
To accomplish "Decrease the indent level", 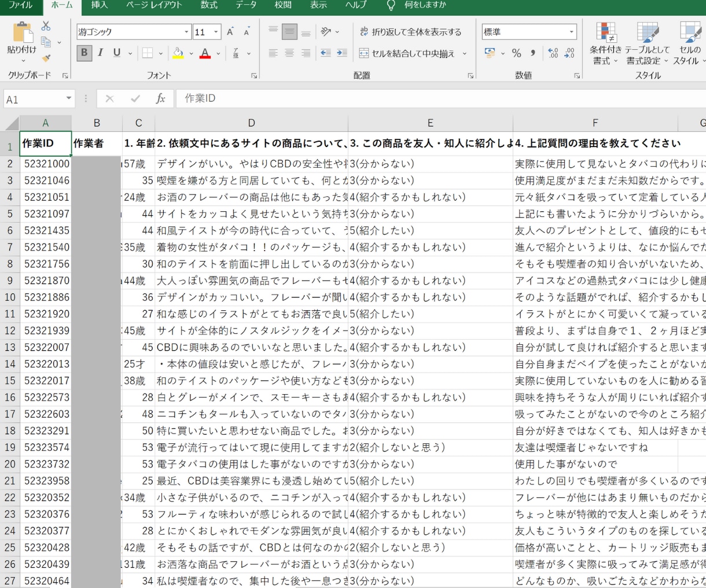I will coord(326,53).
